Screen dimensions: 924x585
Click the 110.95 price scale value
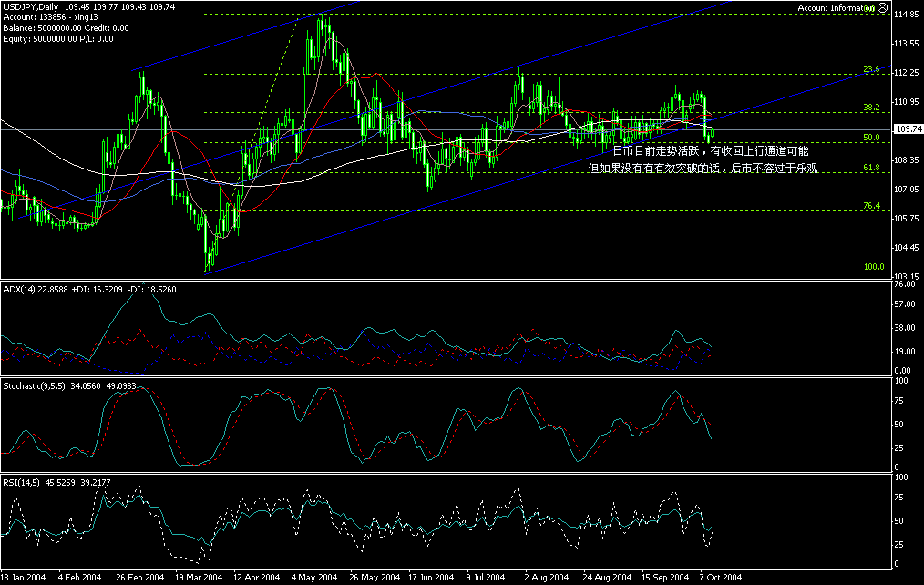coord(907,102)
